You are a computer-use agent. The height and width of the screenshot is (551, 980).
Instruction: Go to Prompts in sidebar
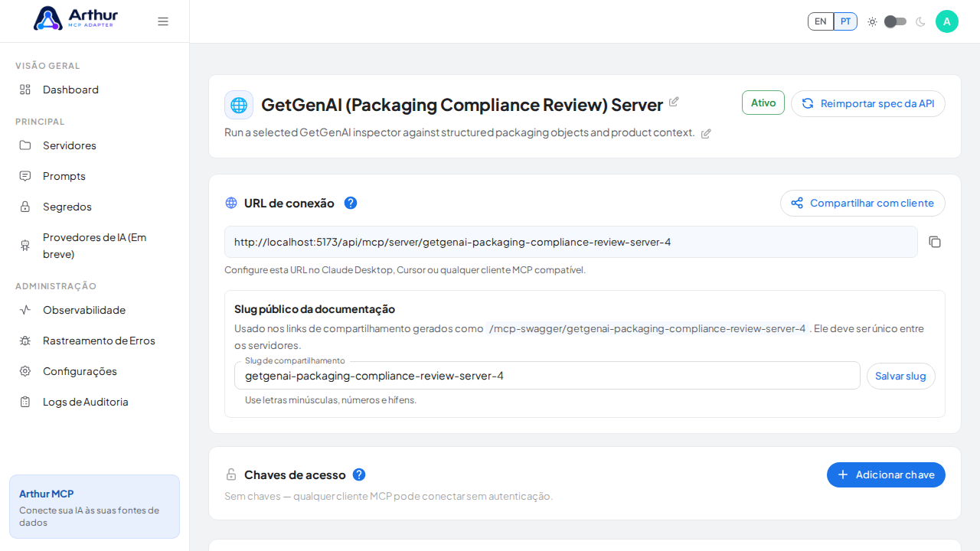(94, 176)
